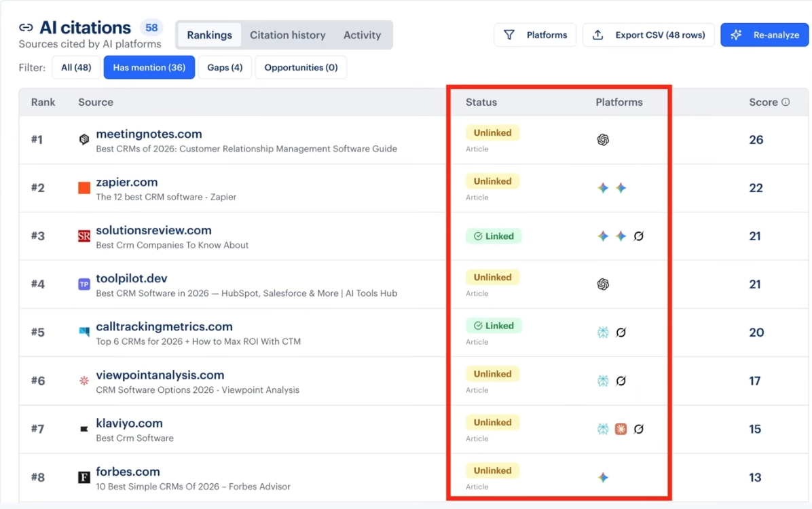Click the Export CSV (48 rows) button
Image resolution: width=812 pixels, height=509 pixels.
click(x=648, y=35)
